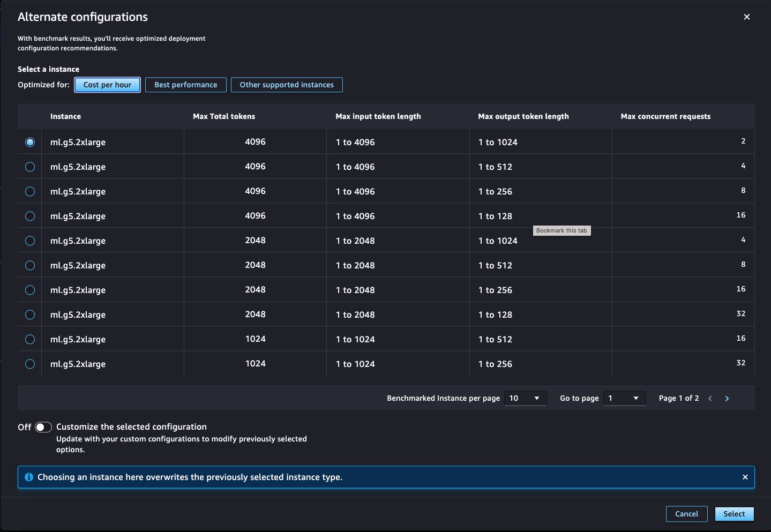Open the Go to page dropdown
Viewport: 771px width, 532px height.
(x=624, y=398)
